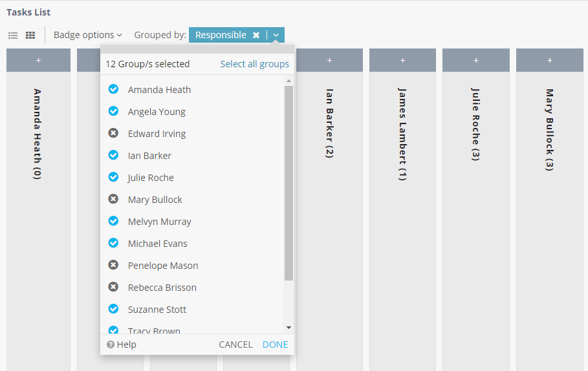Select Penelope Mason list entry
This screenshot has width=588, height=371.
pyautogui.click(x=163, y=266)
